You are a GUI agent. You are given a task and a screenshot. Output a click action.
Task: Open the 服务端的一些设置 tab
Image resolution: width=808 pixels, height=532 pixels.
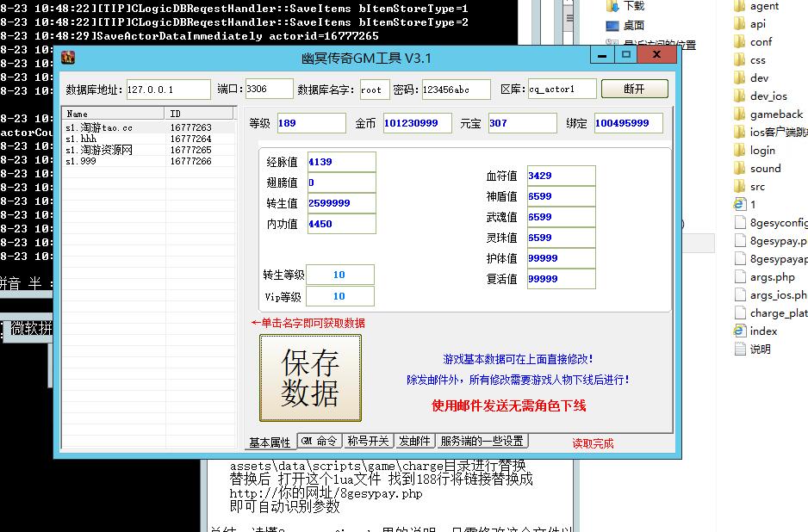[x=482, y=441]
